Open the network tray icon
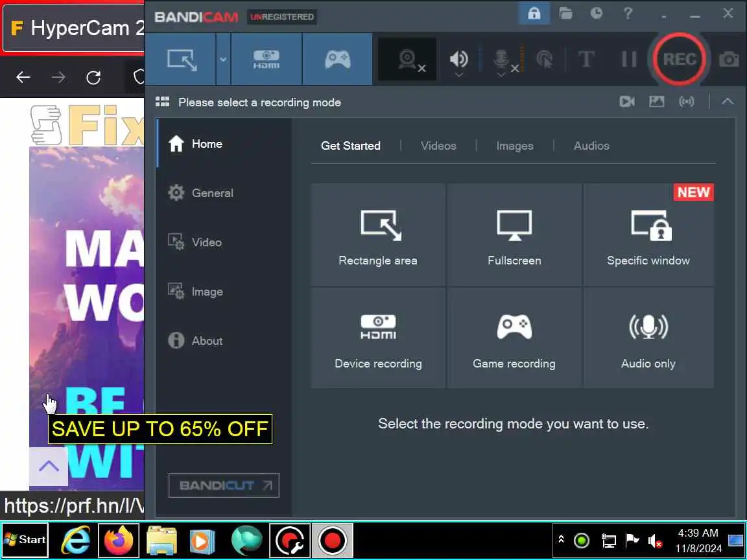The height and width of the screenshot is (560, 747). pyautogui.click(x=608, y=541)
